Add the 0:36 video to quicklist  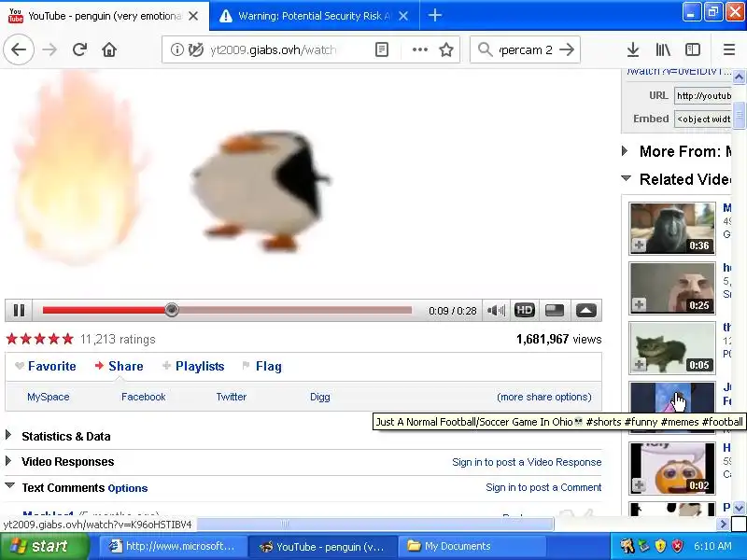tap(639, 245)
